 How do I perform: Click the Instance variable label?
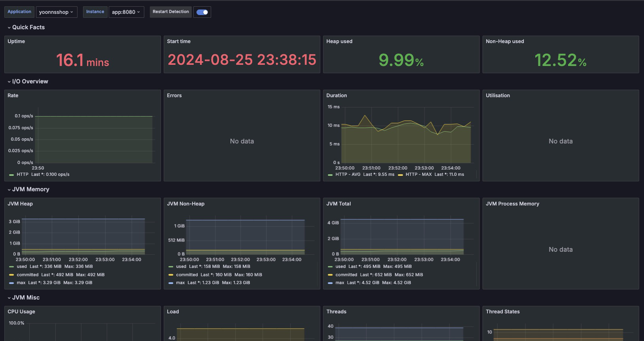point(95,12)
